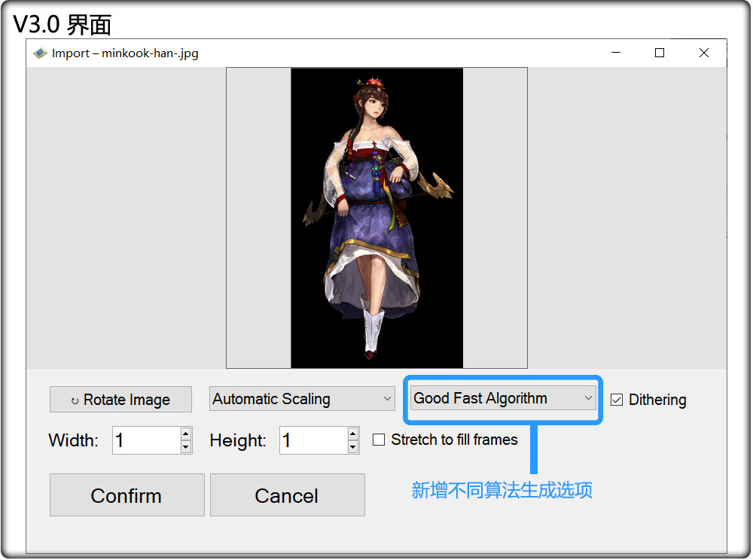
Task: Click the character image preview
Action: click(x=376, y=218)
